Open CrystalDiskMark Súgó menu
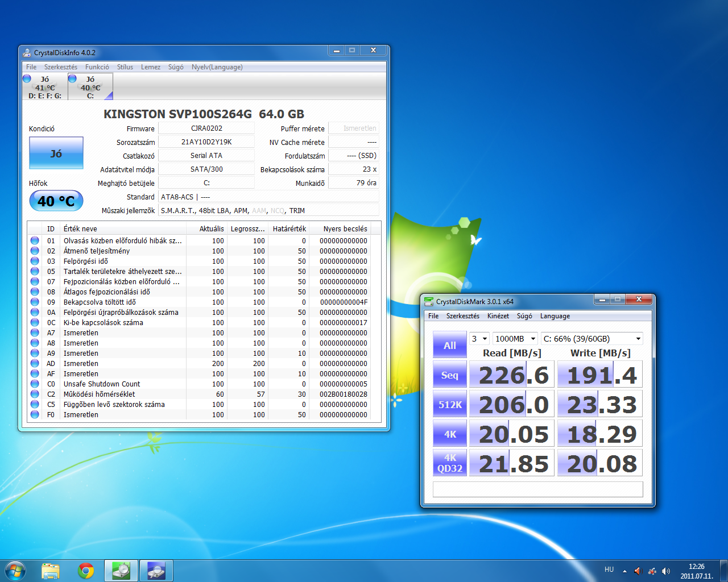Image resolution: width=728 pixels, height=582 pixels. click(524, 316)
